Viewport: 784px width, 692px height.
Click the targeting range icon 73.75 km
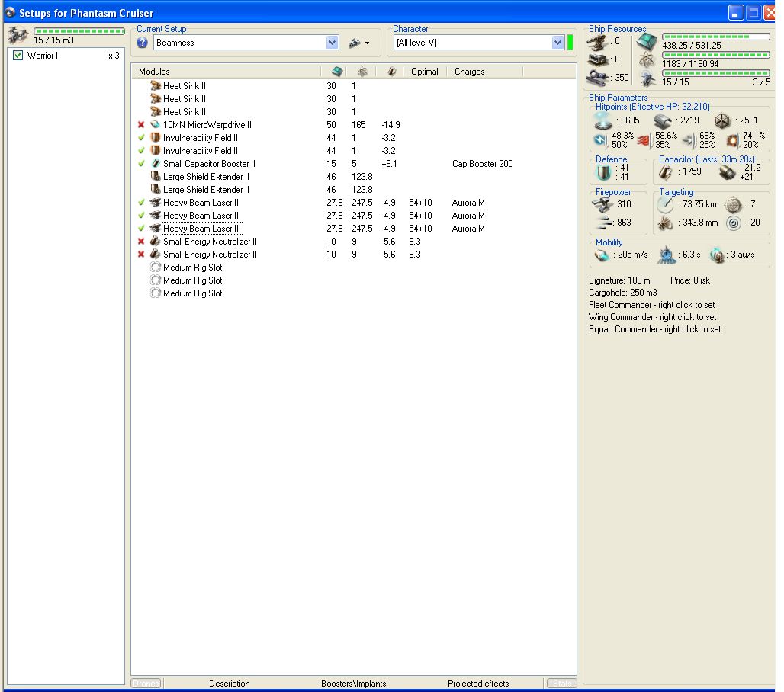tap(665, 204)
